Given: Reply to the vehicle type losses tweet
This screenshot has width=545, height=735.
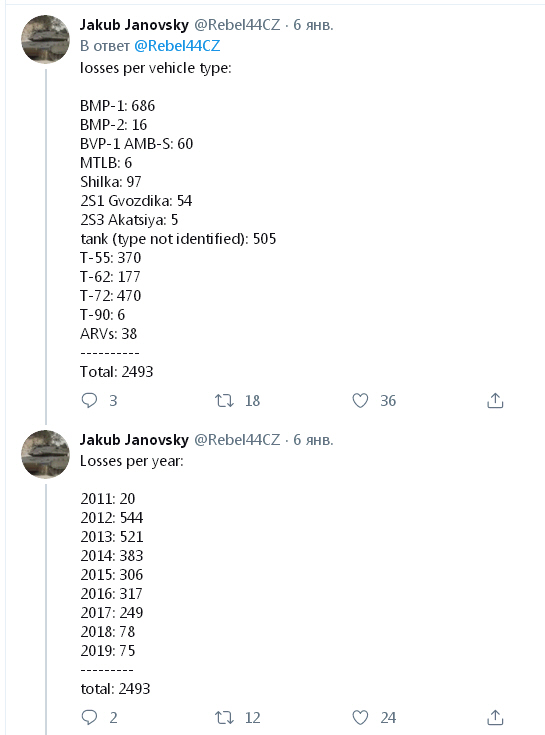Looking at the screenshot, I should [89, 401].
